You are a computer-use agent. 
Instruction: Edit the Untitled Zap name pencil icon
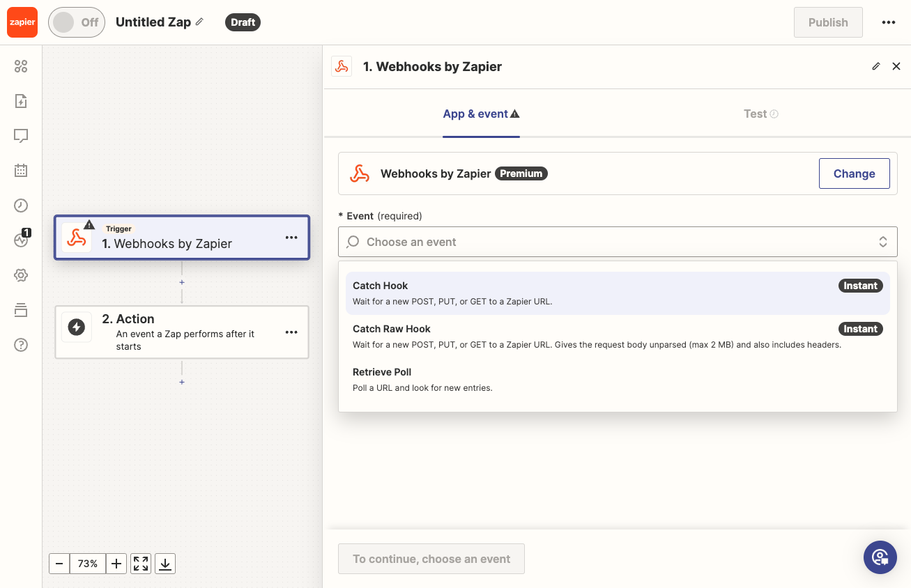[199, 22]
